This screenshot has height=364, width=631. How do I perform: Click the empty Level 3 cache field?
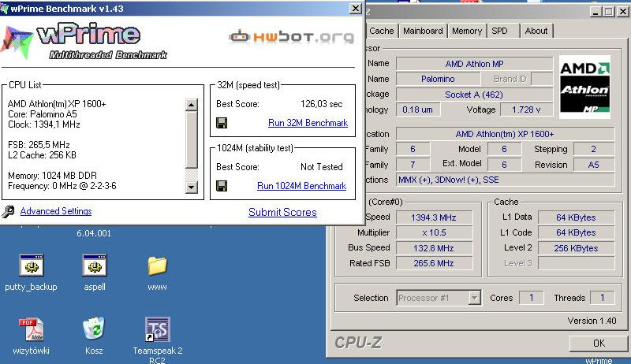(x=577, y=264)
